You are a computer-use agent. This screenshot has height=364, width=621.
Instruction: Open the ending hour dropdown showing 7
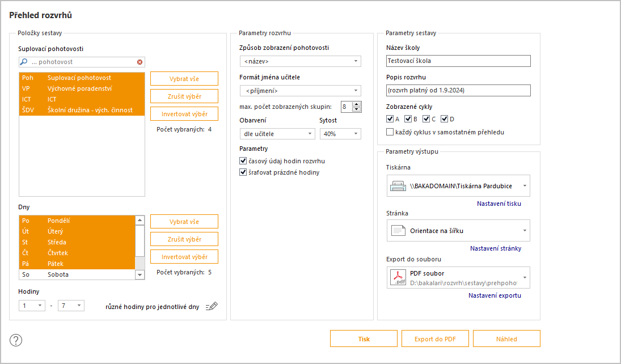coord(71,306)
